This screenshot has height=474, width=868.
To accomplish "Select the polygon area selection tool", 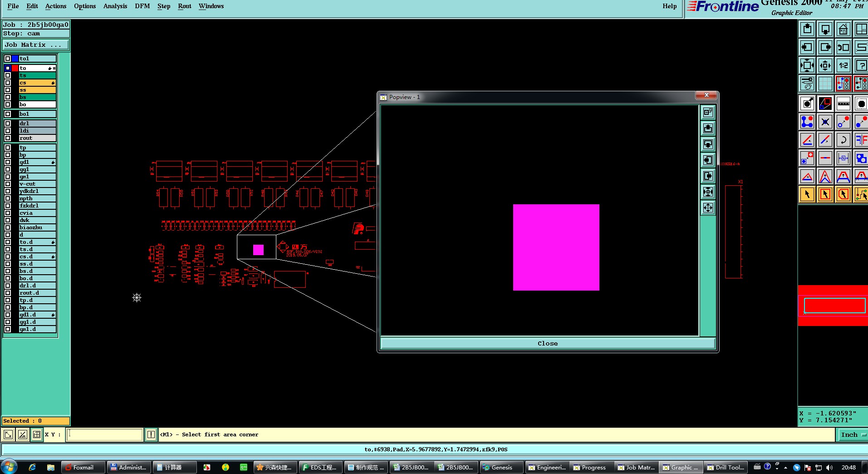I will tap(843, 194).
